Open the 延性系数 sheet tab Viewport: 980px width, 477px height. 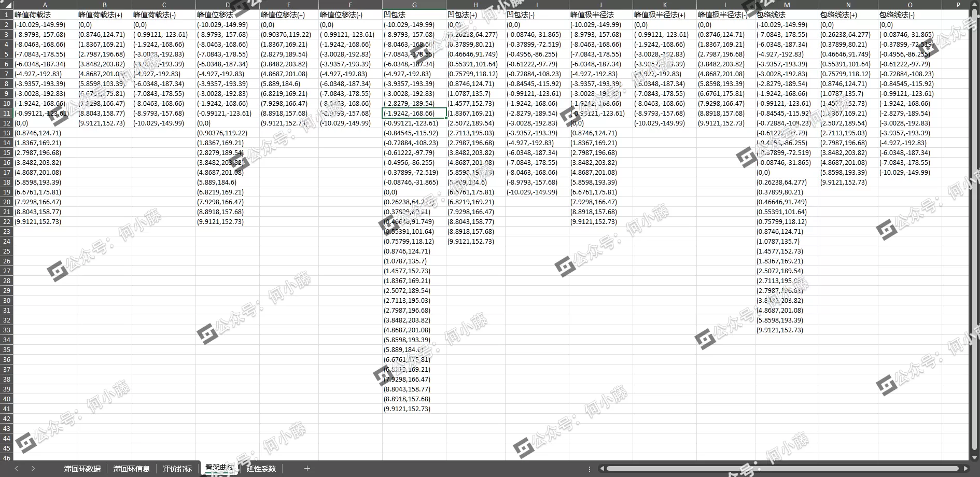(261, 469)
